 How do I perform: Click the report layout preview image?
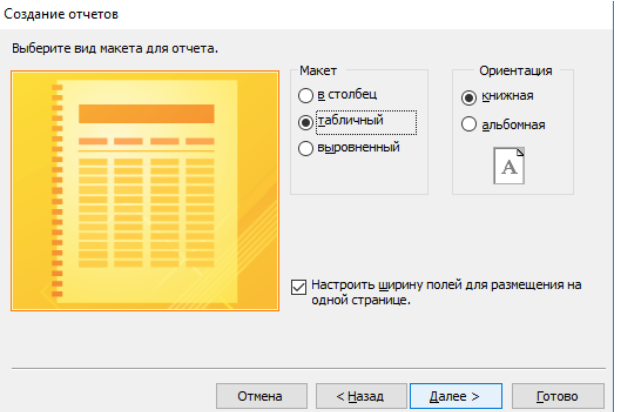[x=145, y=190]
